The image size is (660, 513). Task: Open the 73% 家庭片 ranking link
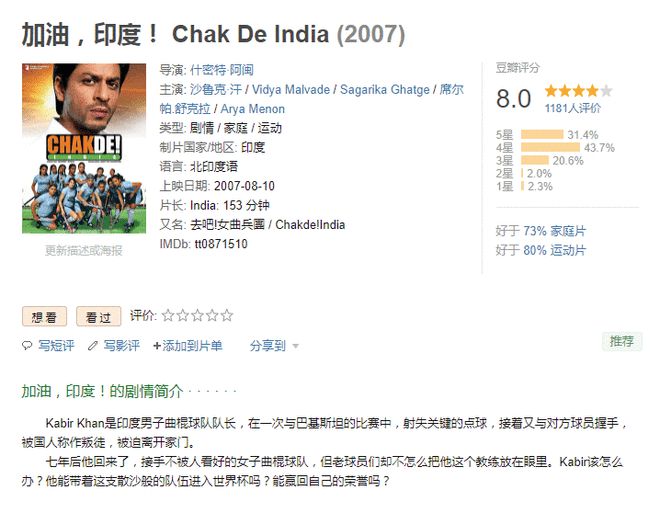click(554, 231)
